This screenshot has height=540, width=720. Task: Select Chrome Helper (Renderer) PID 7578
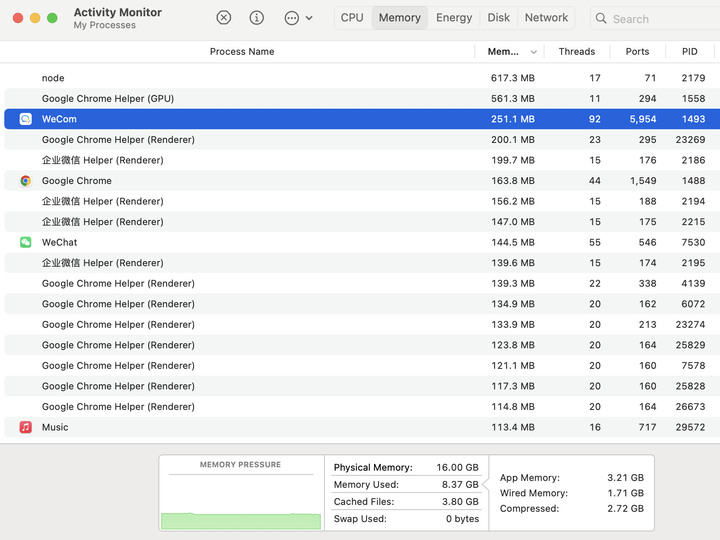tap(362, 366)
